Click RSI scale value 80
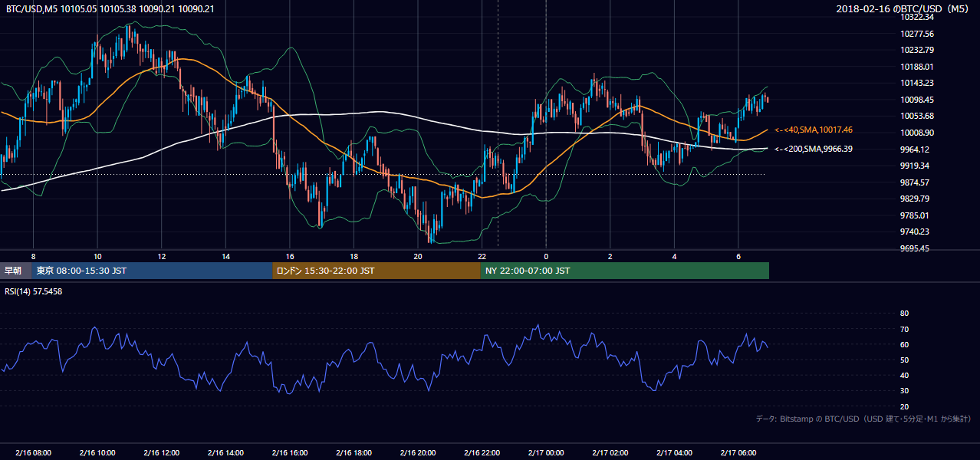Viewport: 980px width, 460px height. pos(904,314)
